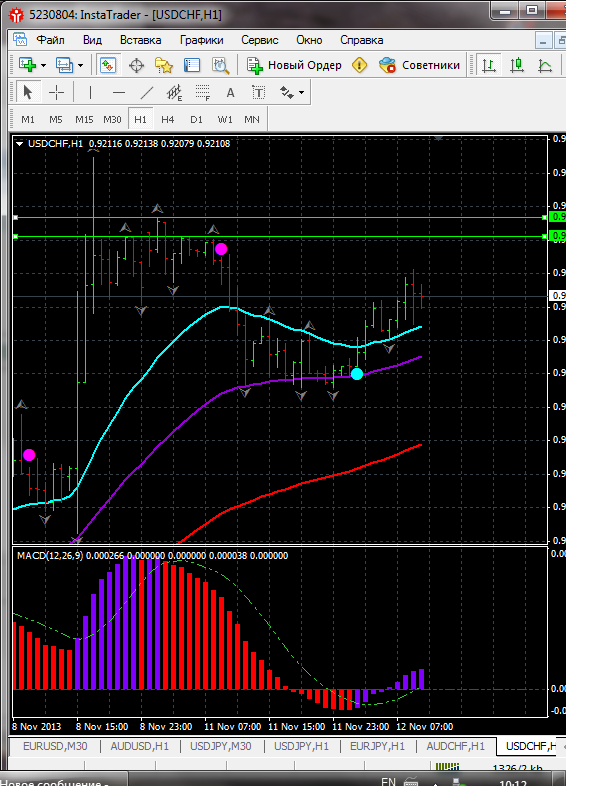Select the H4 timeframe button
Viewport: 600px width, 786px height.
167,119
